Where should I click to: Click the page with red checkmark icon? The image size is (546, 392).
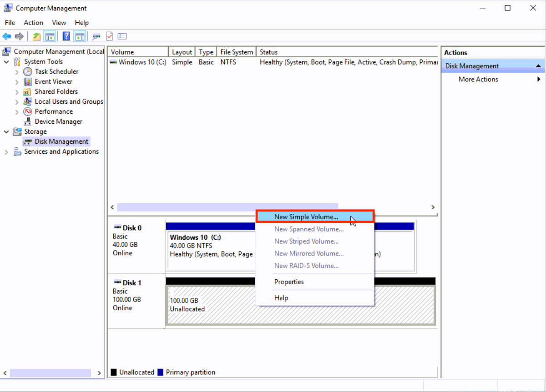(x=109, y=36)
